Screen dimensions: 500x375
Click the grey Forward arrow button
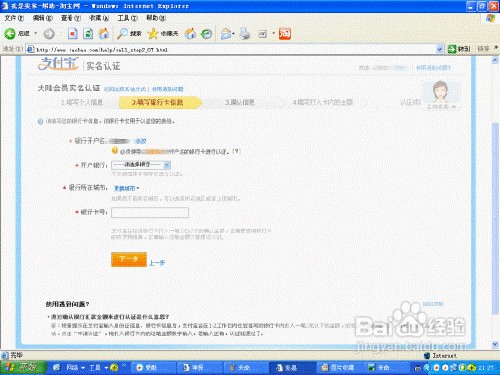[49, 34]
